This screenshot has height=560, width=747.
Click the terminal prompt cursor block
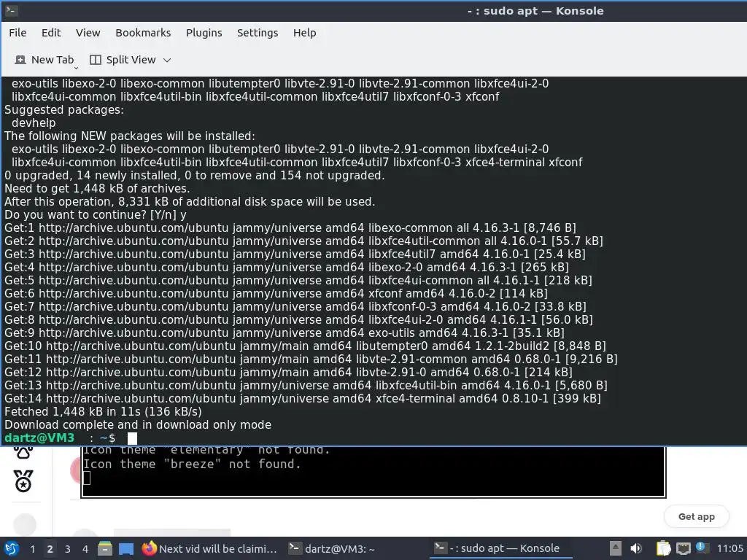tap(132, 438)
